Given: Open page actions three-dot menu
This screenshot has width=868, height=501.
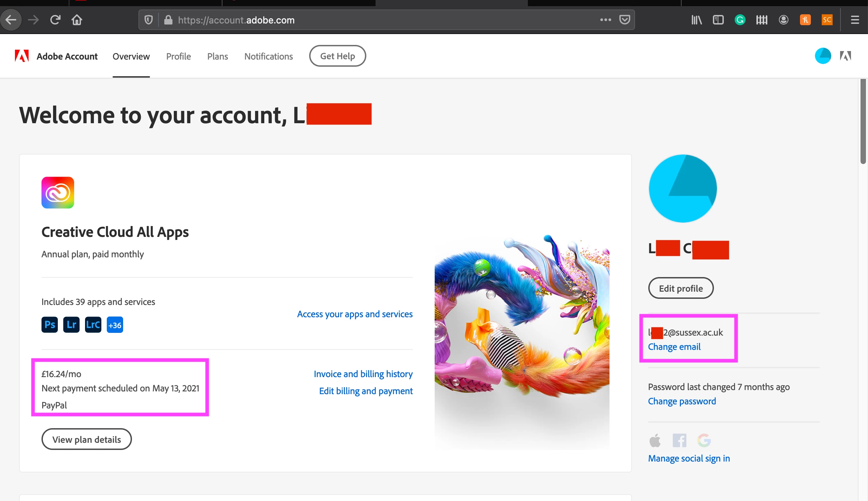Looking at the screenshot, I should pos(605,20).
